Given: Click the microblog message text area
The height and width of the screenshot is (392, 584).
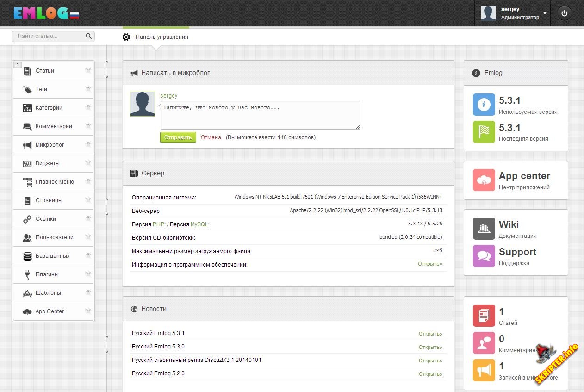Looking at the screenshot, I should point(260,115).
